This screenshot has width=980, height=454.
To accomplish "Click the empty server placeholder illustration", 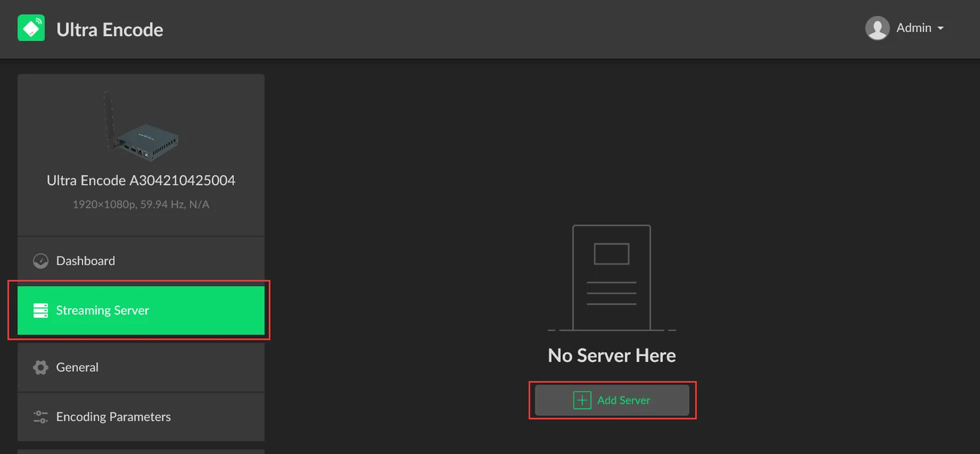I will (612, 278).
